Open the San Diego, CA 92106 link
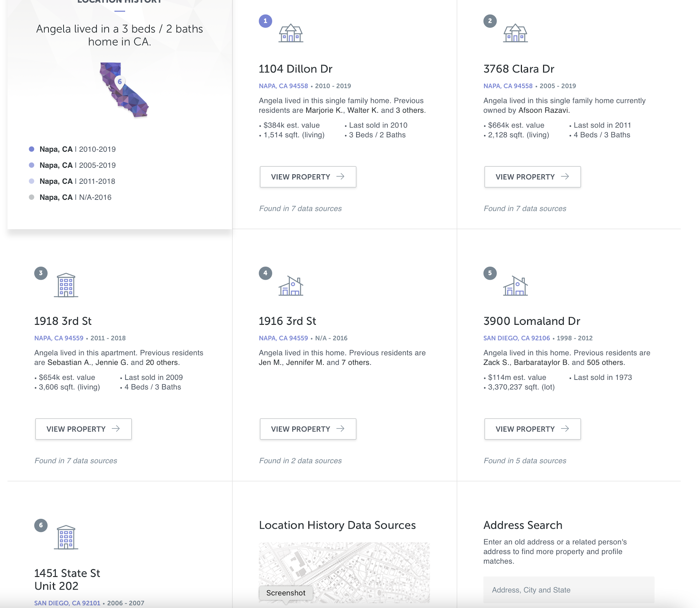Viewport: 700px width, 608px height. coord(516,338)
